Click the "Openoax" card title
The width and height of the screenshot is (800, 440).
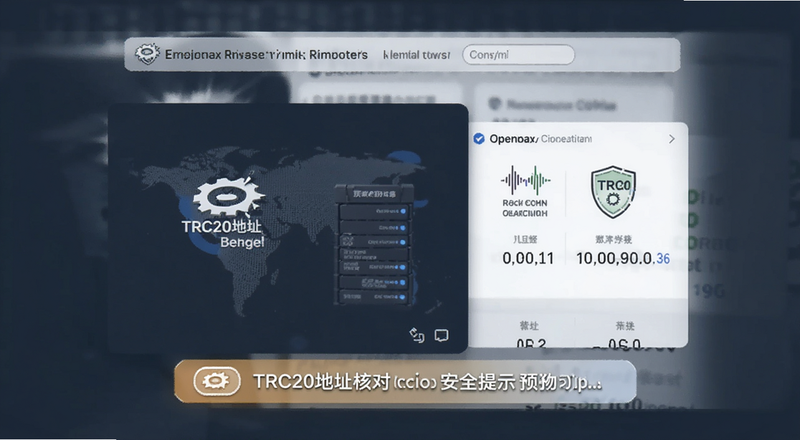click(x=511, y=139)
